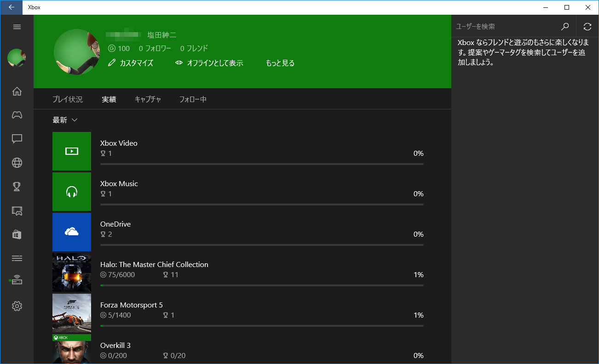Select the Overkill 3 title
Screen dimensions: 599x364
[x=115, y=345]
